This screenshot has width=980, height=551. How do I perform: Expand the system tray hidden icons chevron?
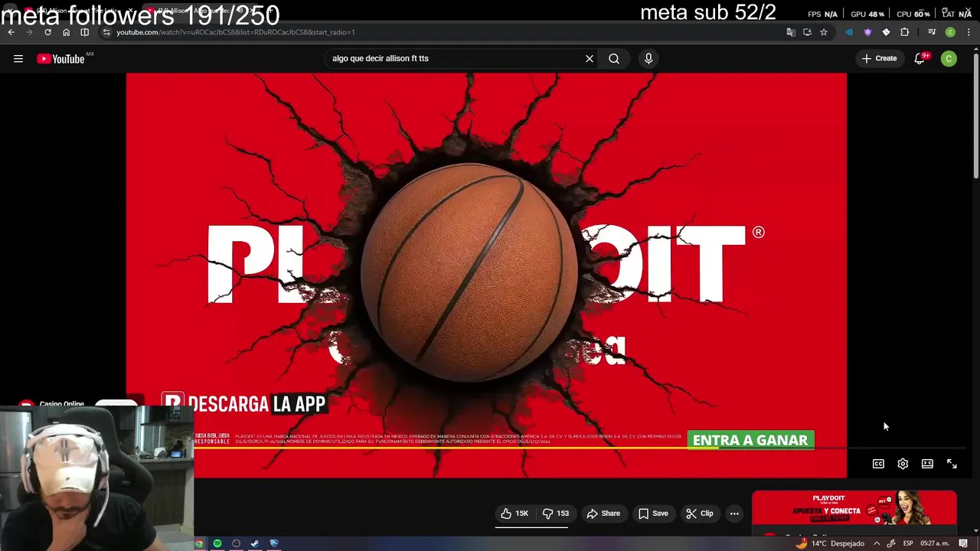tap(877, 543)
